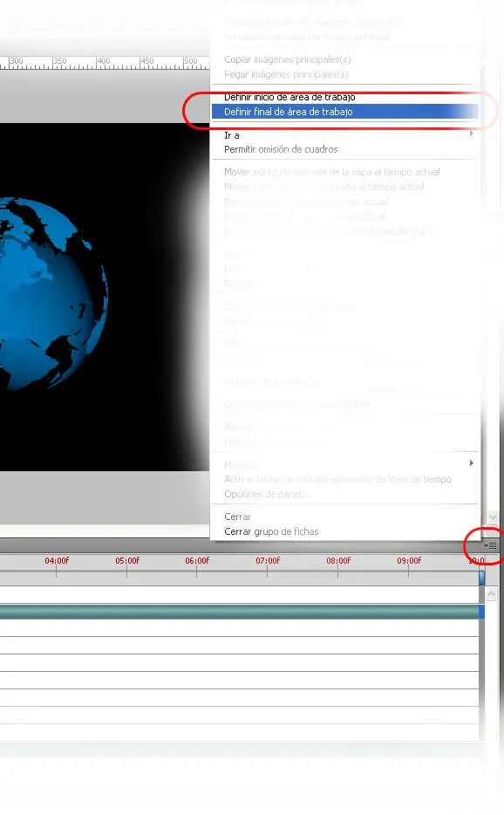Choose Activar teclas de método abreviado

pyautogui.click(x=337, y=479)
